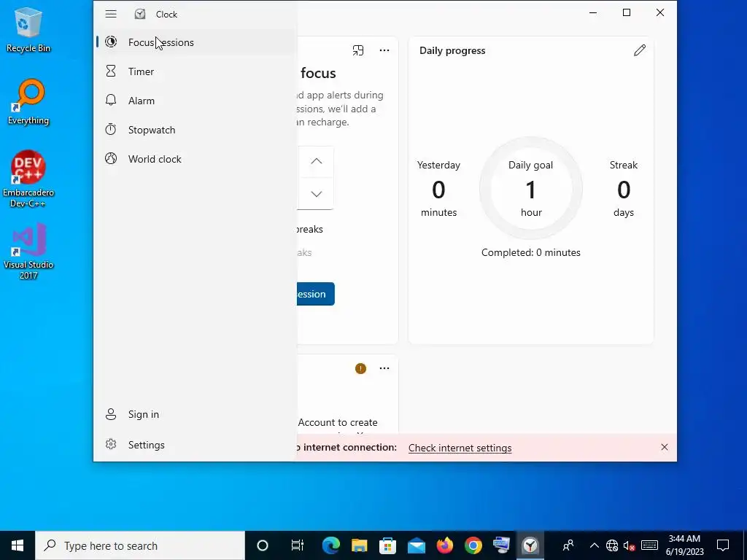747x560 pixels.
Task: Select the Everything desktop shortcut
Action: coord(28,102)
